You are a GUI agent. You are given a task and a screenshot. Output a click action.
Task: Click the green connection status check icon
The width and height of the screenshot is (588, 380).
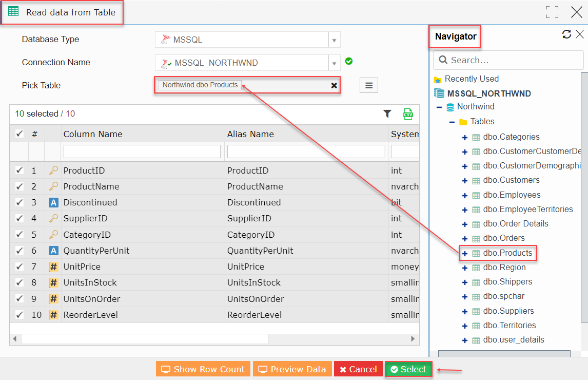tap(349, 61)
